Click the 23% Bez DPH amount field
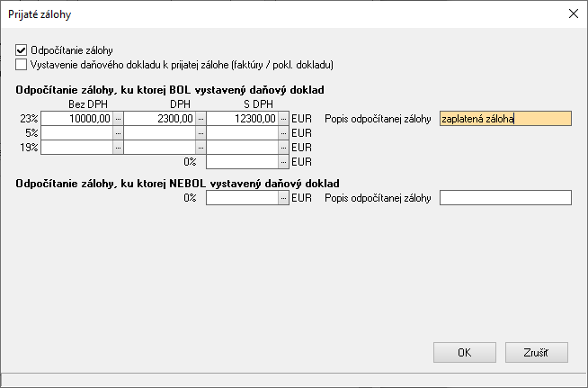The image size is (588, 388). (76, 118)
